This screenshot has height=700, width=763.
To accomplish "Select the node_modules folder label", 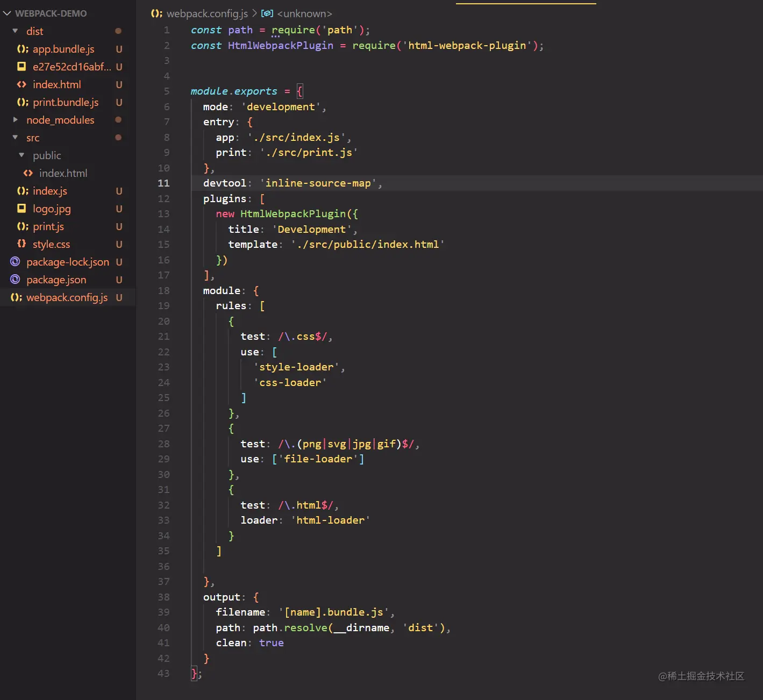I will click(x=60, y=120).
